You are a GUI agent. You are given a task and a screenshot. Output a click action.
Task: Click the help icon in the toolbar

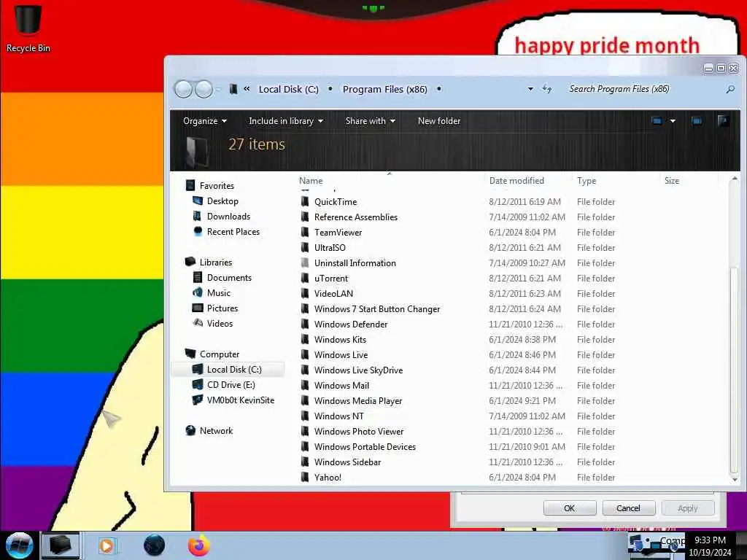point(723,121)
